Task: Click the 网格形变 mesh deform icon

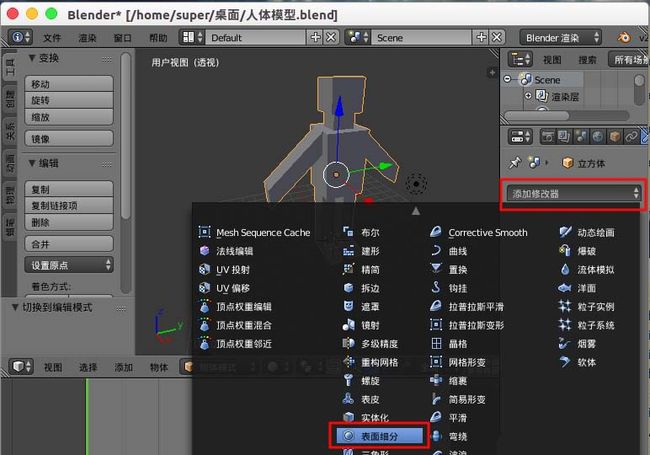Action: [436, 362]
